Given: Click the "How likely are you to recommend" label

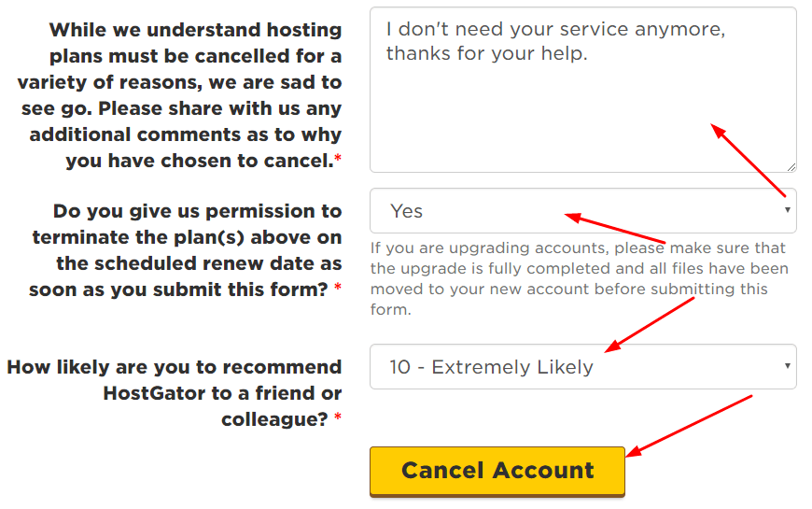Looking at the screenshot, I should 175,367.
